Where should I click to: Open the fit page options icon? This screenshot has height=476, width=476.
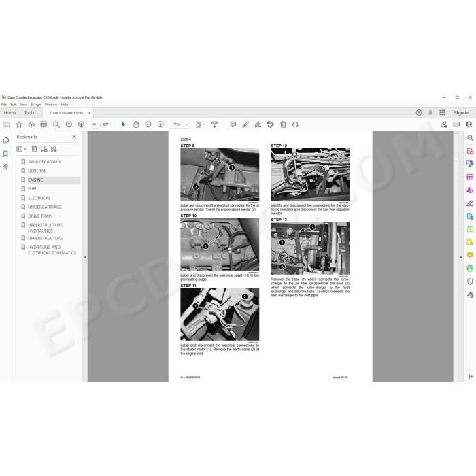200,124
